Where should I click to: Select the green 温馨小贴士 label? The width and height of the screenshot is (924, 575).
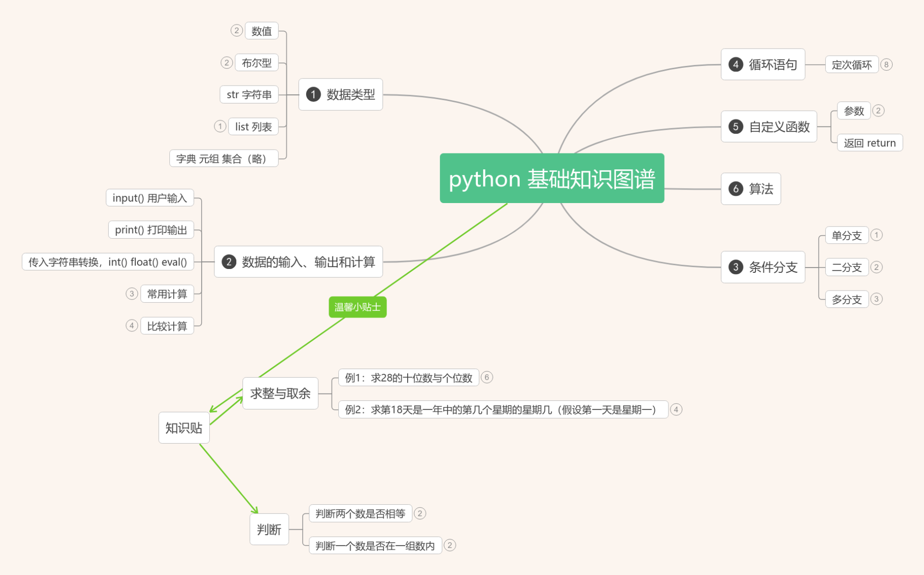[x=358, y=307]
